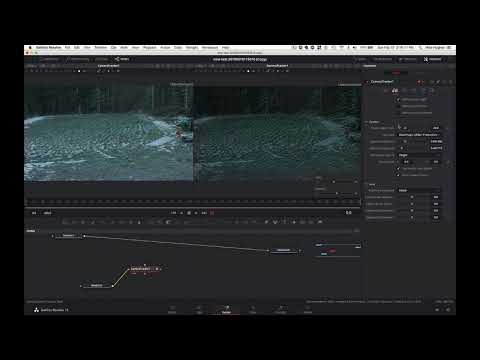Switch to the Fairlight page
Image resolution: width=480 pixels, height=360 pixels.
click(x=280, y=310)
